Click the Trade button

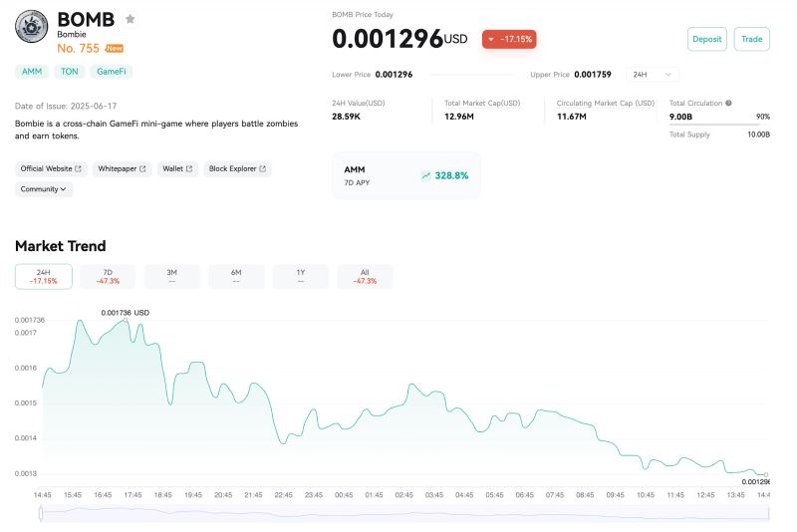[752, 39]
